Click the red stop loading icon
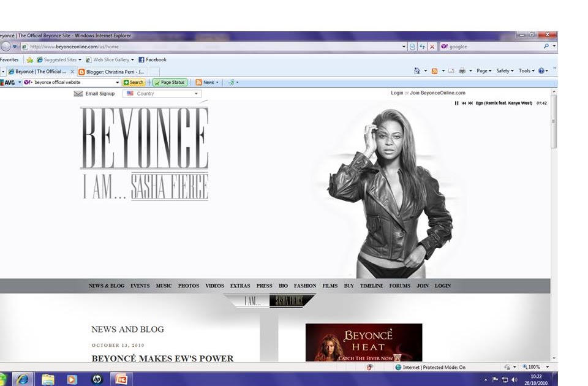The width and height of the screenshot is (588, 386). [432, 47]
